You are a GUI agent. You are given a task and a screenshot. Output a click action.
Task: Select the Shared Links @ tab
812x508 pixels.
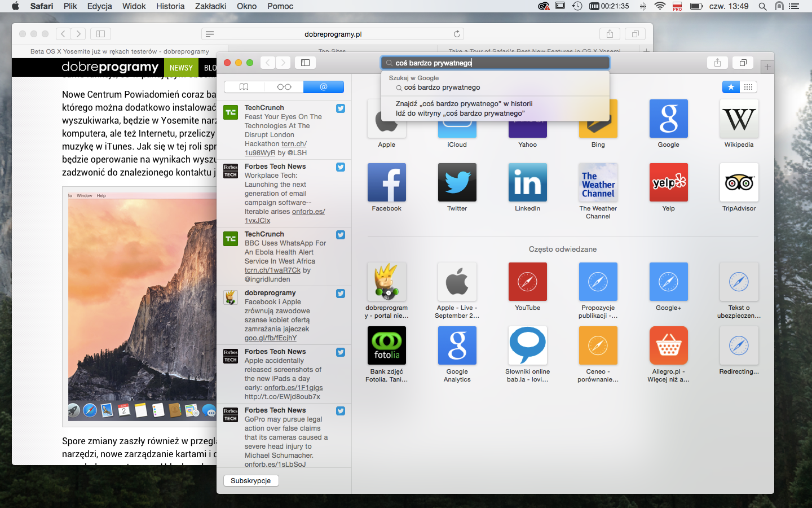point(324,87)
